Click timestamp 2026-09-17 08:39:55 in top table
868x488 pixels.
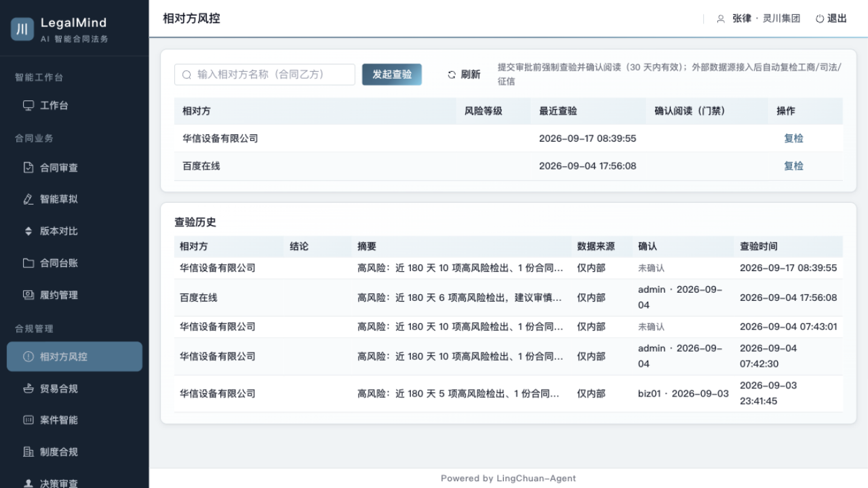click(x=588, y=138)
